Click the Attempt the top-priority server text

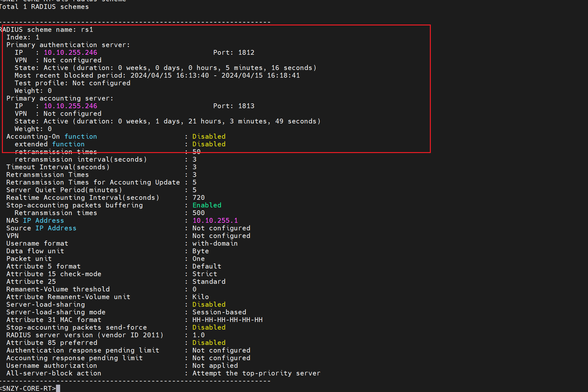pos(256,373)
